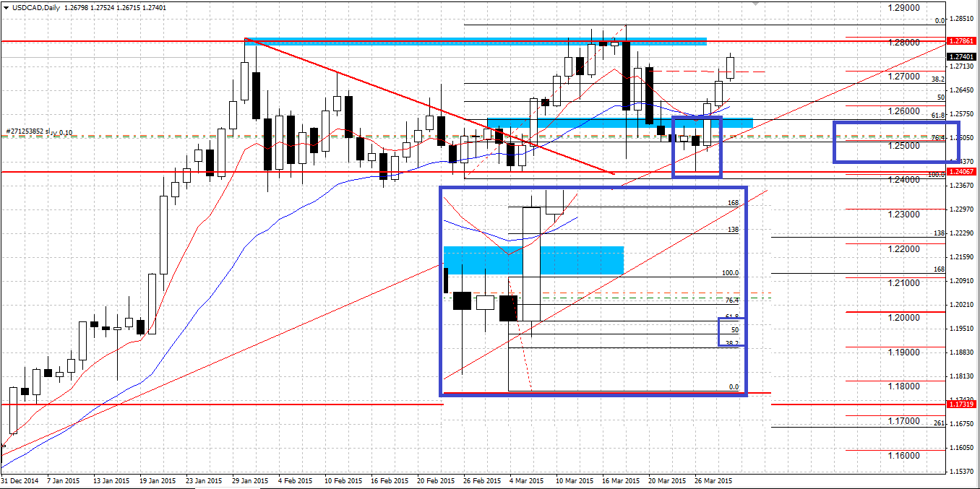Click the red price tag 1.24067
The width and height of the screenshot is (980, 489).
pyautogui.click(x=962, y=172)
